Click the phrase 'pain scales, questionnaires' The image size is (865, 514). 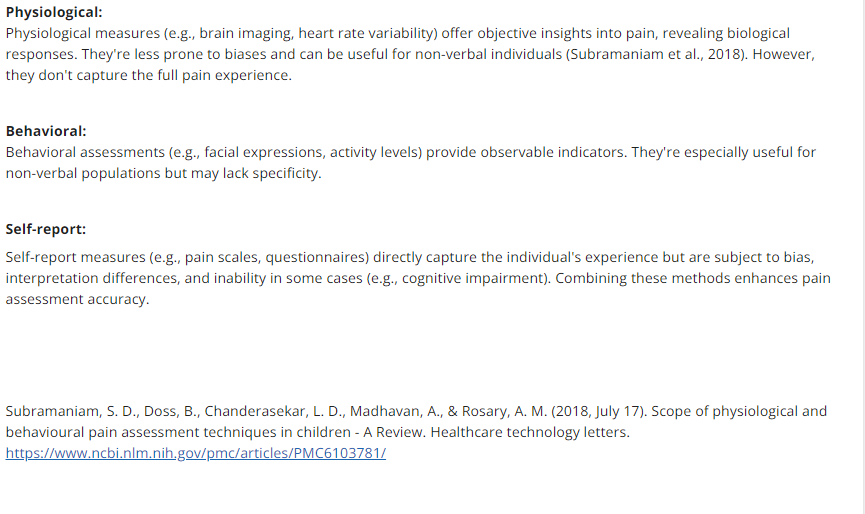click(274, 257)
